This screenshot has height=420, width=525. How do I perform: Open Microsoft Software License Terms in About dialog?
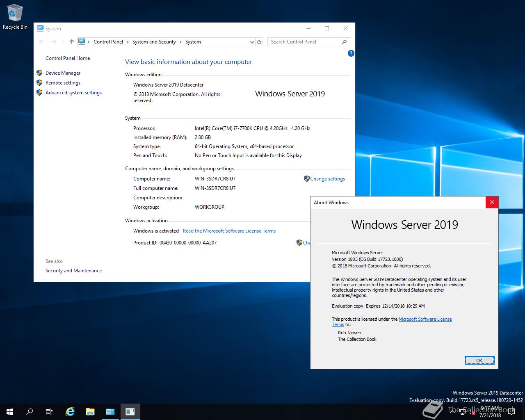click(x=425, y=319)
